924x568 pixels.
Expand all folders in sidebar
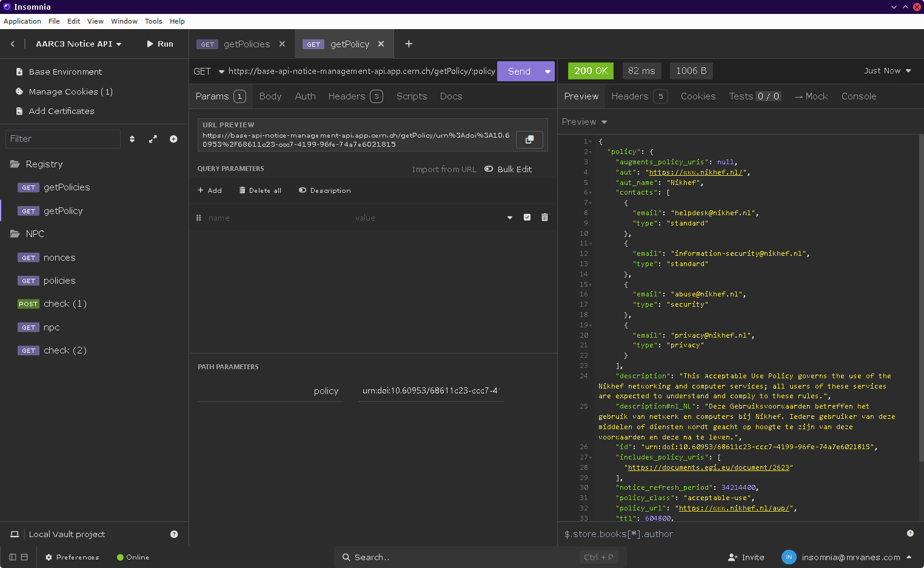pyautogui.click(x=153, y=139)
